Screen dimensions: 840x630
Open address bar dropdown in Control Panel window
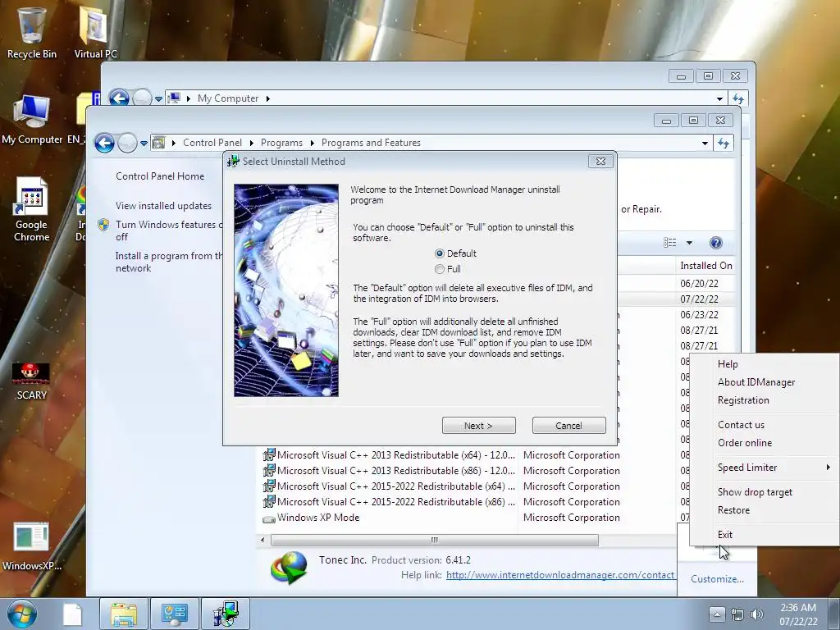(x=705, y=143)
